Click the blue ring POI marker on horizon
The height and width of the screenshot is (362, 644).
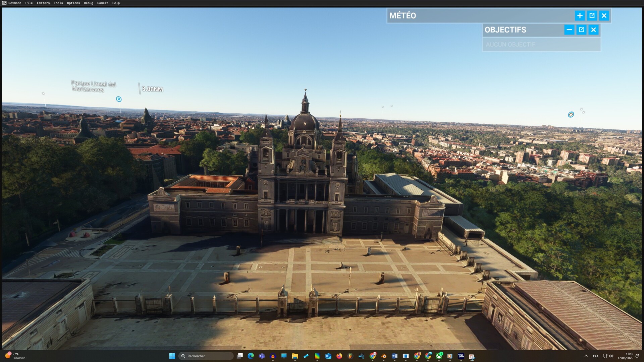[571, 115]
